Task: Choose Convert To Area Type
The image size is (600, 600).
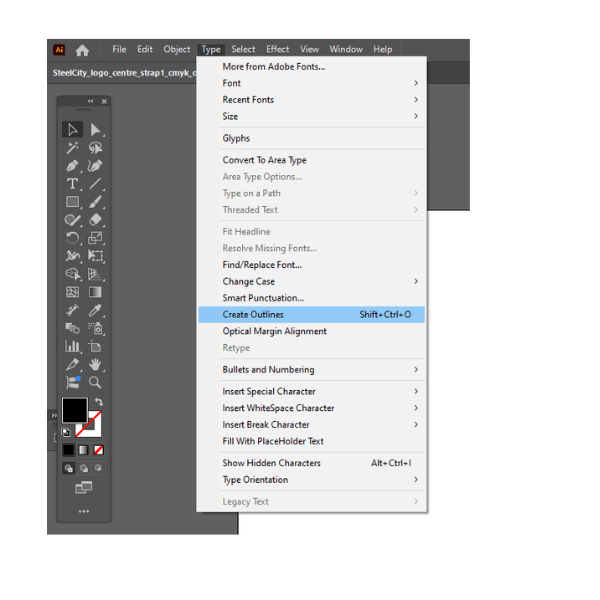Action: pyautogui.click(x=311, y=160)
